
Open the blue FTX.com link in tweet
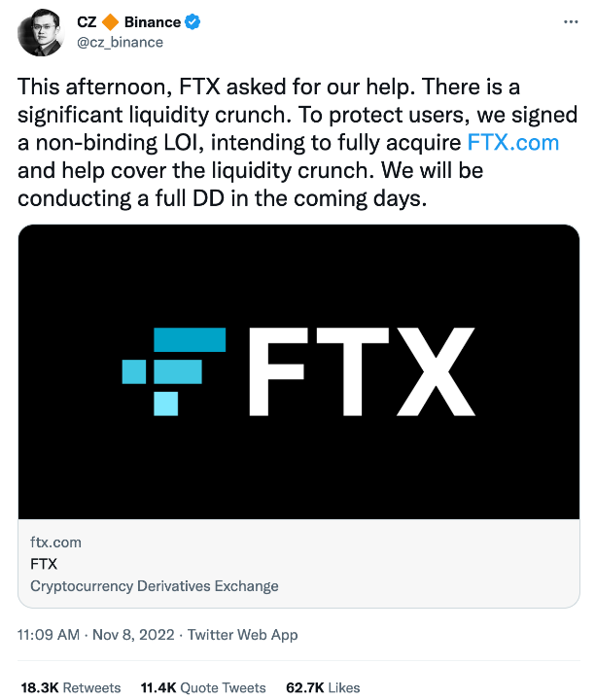[513, 143]
